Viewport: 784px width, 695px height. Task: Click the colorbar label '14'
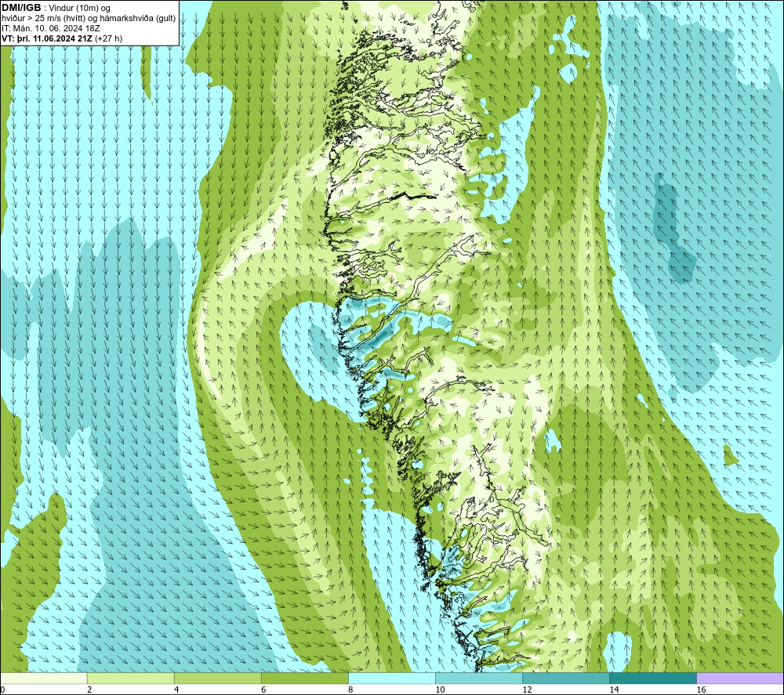tap(614, 690)
